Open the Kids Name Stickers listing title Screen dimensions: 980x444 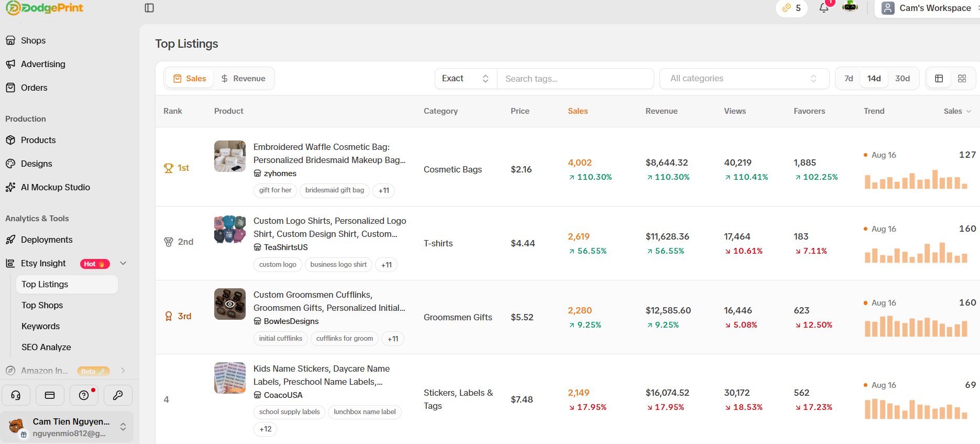point(322,375)
